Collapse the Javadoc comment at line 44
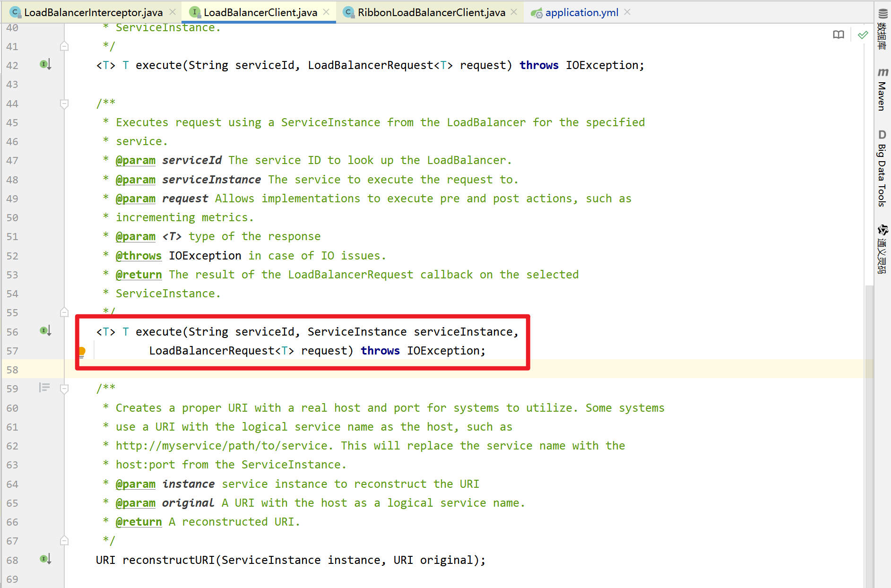The image size is (891, 588). point(65,104)
